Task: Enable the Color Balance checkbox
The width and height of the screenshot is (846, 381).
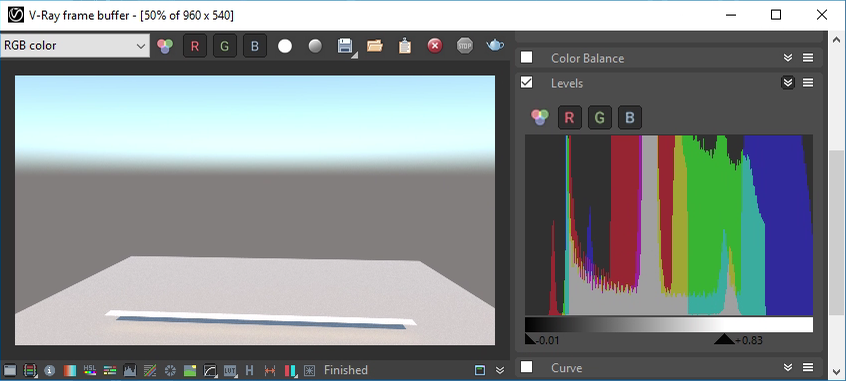Action: pos(526,57)
